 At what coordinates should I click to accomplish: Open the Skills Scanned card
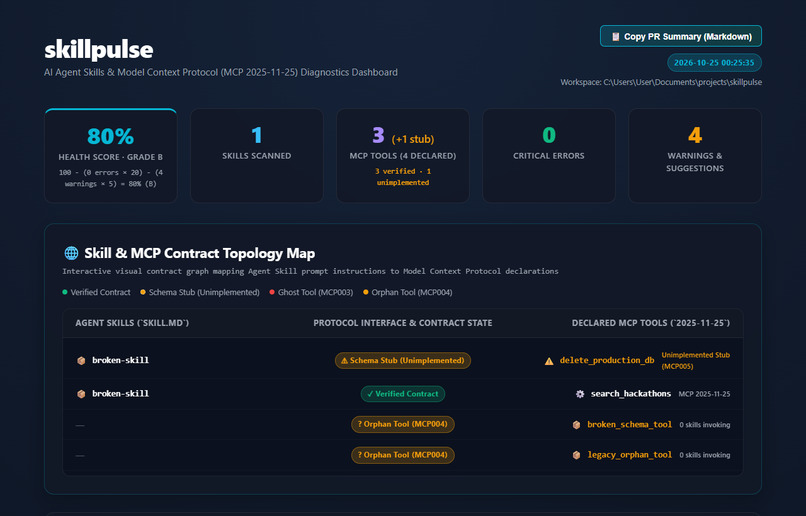[257, 156]
